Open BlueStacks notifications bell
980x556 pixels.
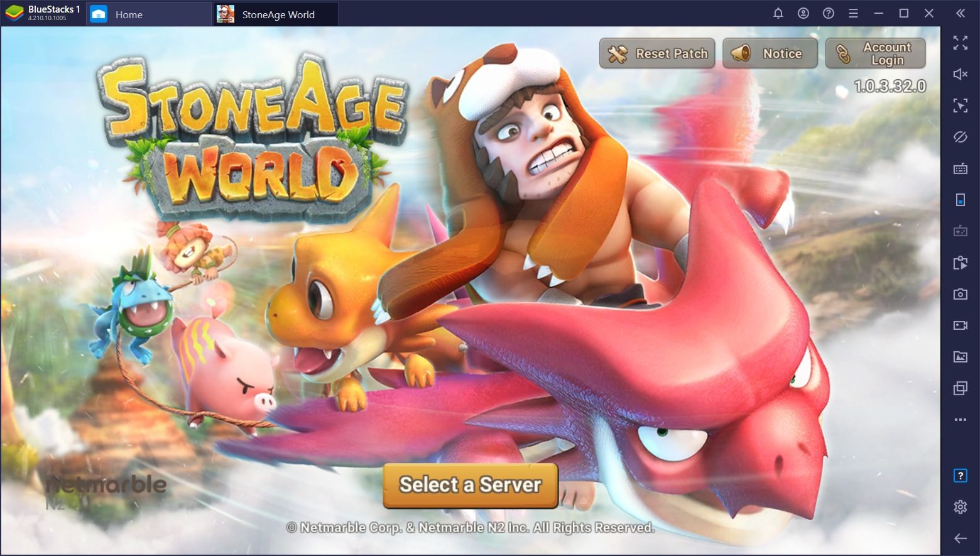pos(778,13)
